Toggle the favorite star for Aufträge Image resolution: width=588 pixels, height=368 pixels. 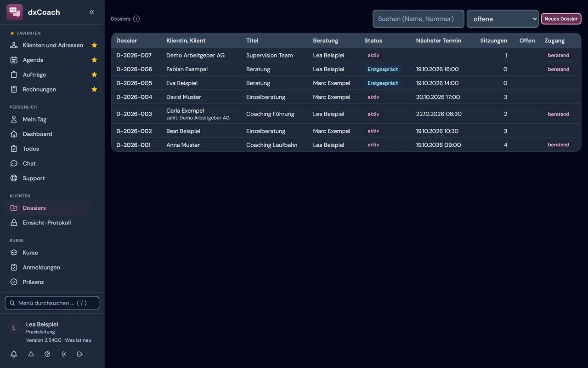pyautogui.click(x=94, y=75)
